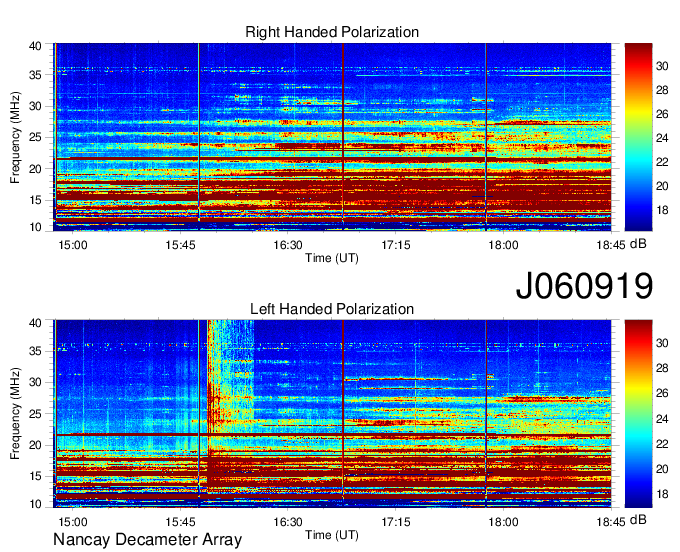
Task: Click the 15 MHz tick on the right-handed plot
Action: point(35,200)
